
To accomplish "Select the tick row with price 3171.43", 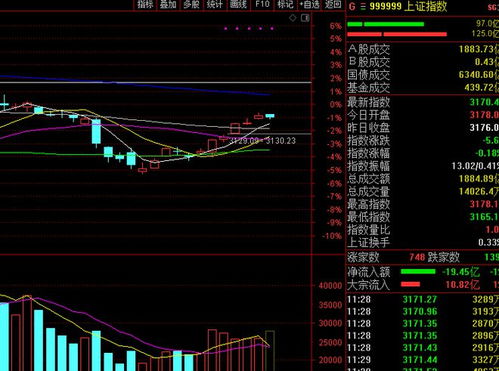I will 423,348.
